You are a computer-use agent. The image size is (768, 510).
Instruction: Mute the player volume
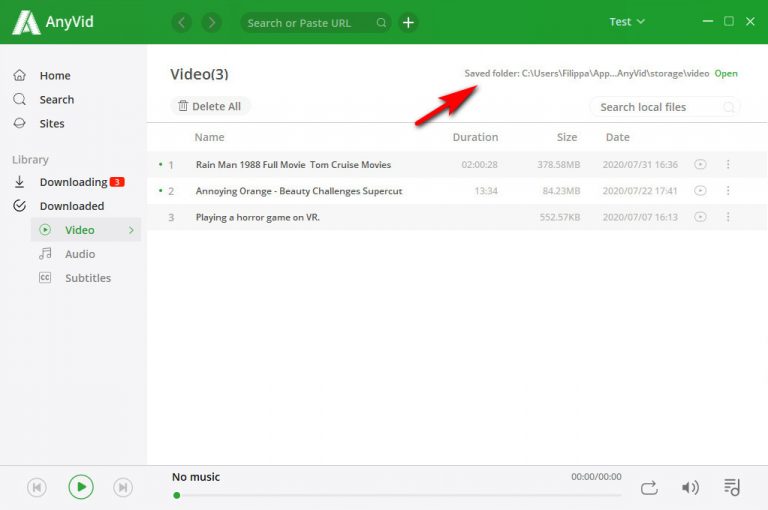[x=690, y=487]
